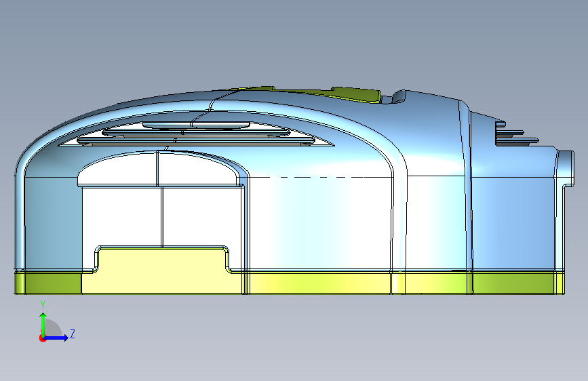Pick the white arched window face of housing
Screen dimensions: 588x381
click(x=159, y=168)
